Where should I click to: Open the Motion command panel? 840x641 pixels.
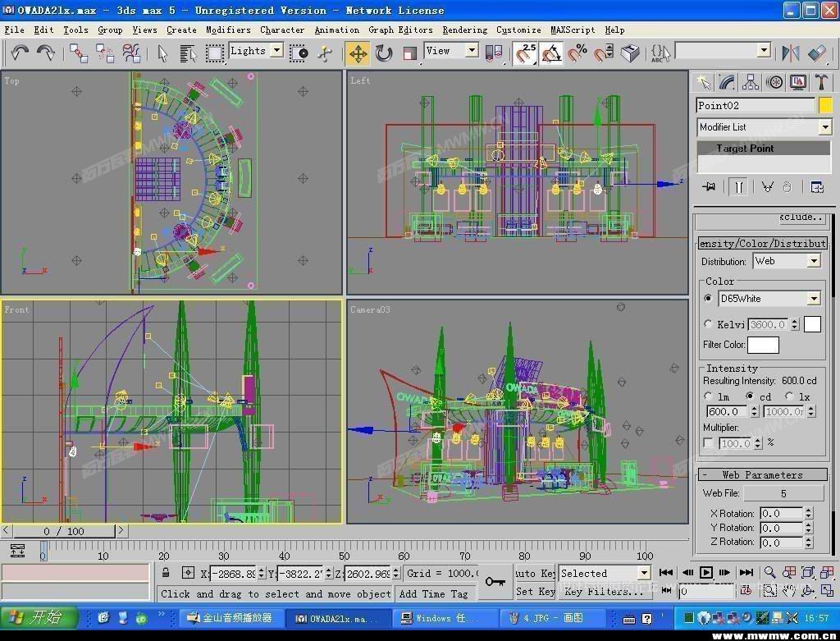click(774, 82)
